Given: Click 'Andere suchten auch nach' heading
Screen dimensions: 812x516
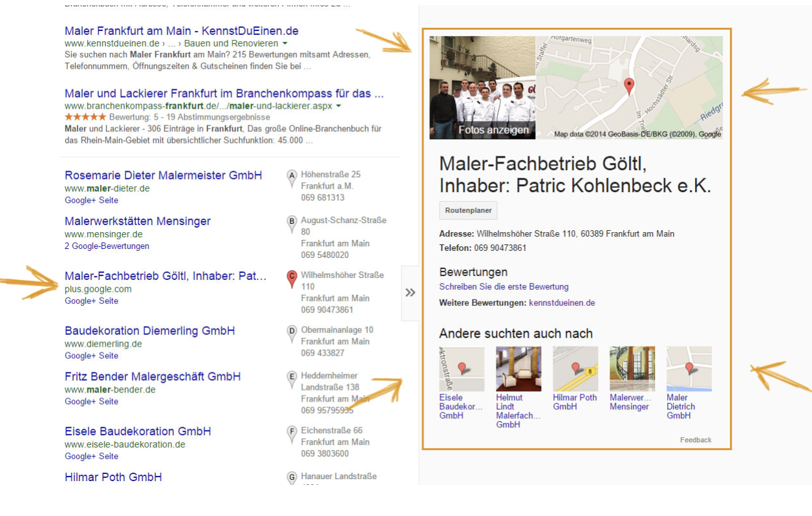Looking at the screenshot, I should 516,334.
